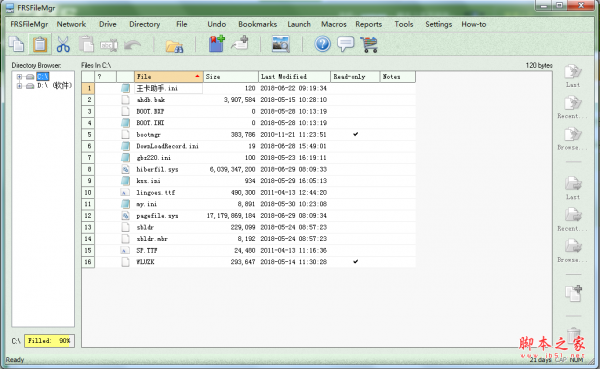Open the FRSFileMgr menu
600x369 pixels.
[x=29, y=24]
